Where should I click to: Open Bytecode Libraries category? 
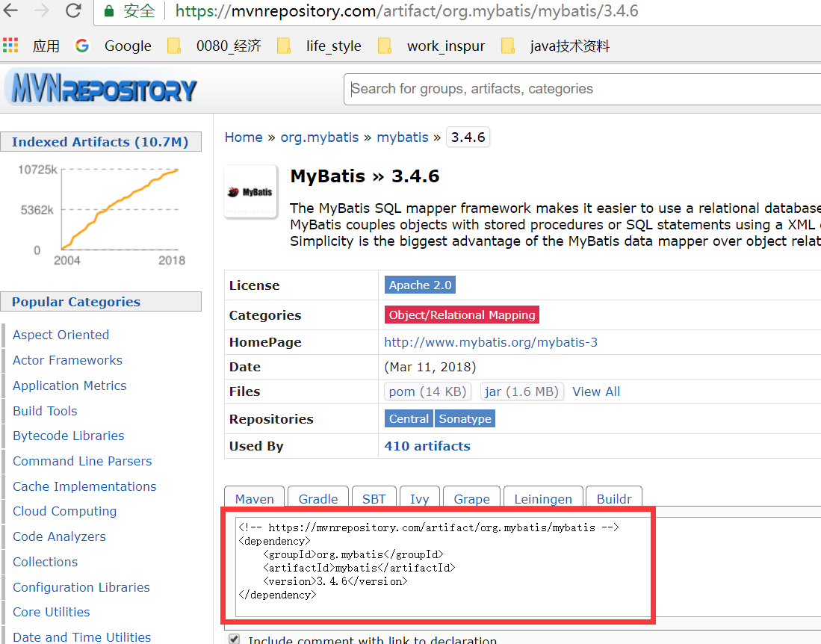coord(69,436)
